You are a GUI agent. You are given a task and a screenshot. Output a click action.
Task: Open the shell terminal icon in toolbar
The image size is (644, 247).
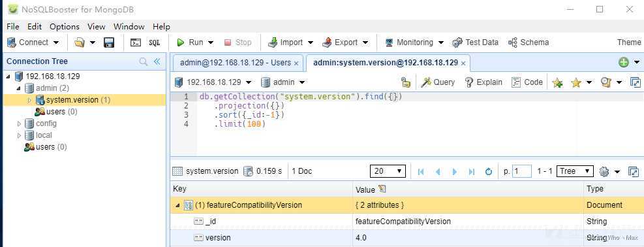point(136,42)
